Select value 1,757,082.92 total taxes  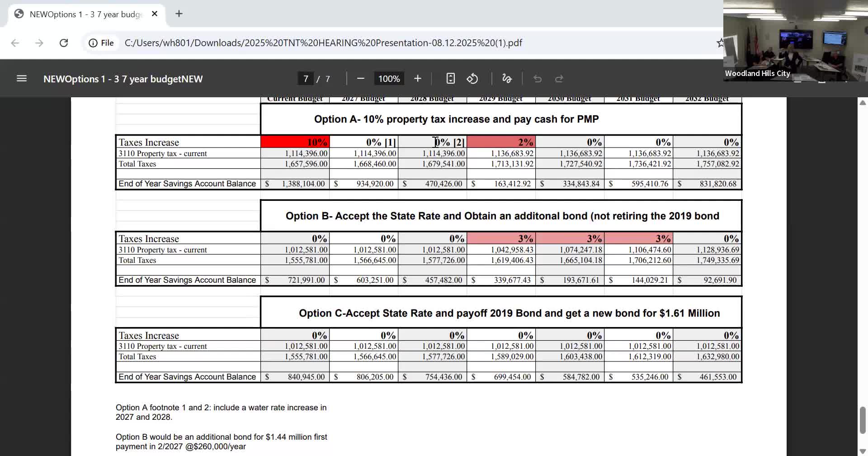(718, 164)
